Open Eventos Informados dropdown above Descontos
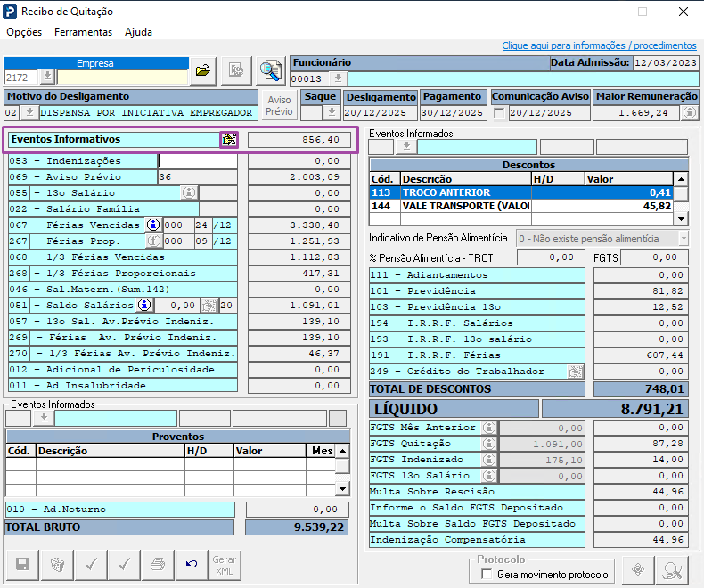Screen dimensions: 704x588 (x=406, y=147)
